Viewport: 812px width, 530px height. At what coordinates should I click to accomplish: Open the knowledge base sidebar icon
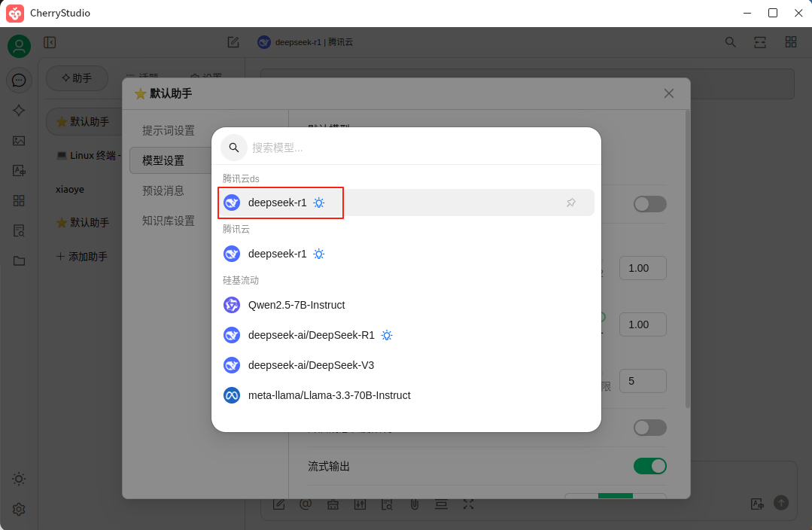pos(19,230)
